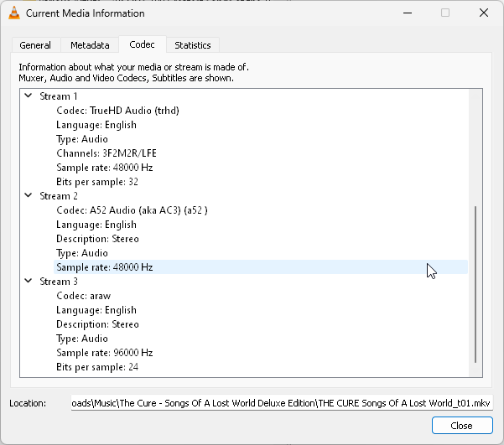Click the VLC cone icon in title bar

tap(14, 13)
